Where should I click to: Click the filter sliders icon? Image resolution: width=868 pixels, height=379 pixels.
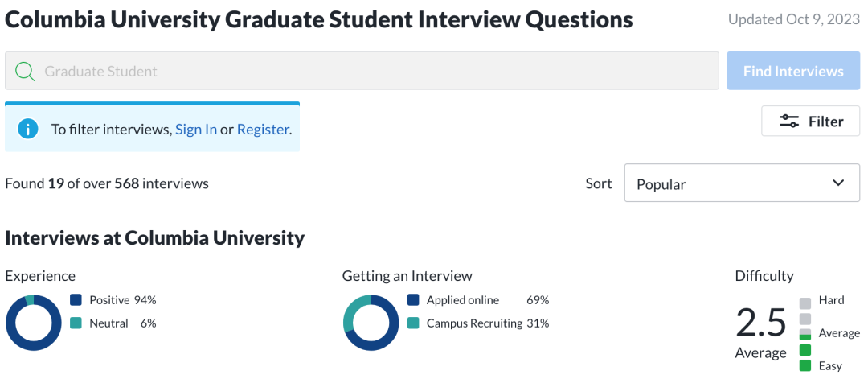click(789, 121)
